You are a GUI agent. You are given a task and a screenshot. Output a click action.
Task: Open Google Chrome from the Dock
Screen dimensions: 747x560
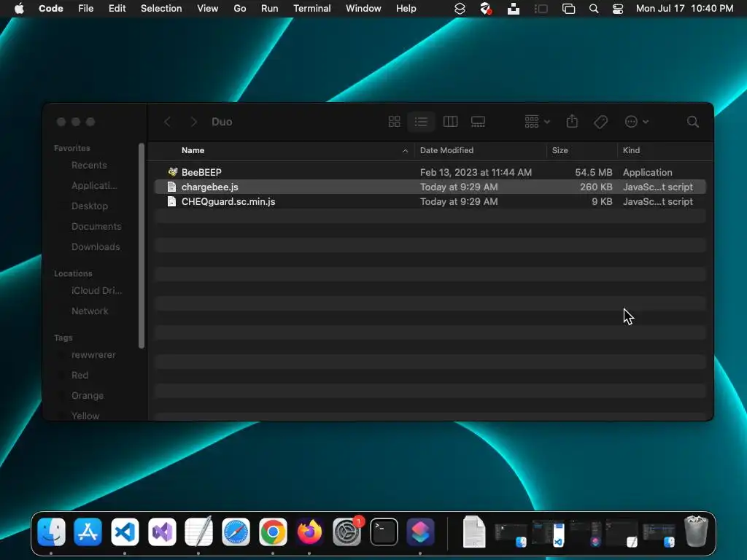[x=273, y=532]
